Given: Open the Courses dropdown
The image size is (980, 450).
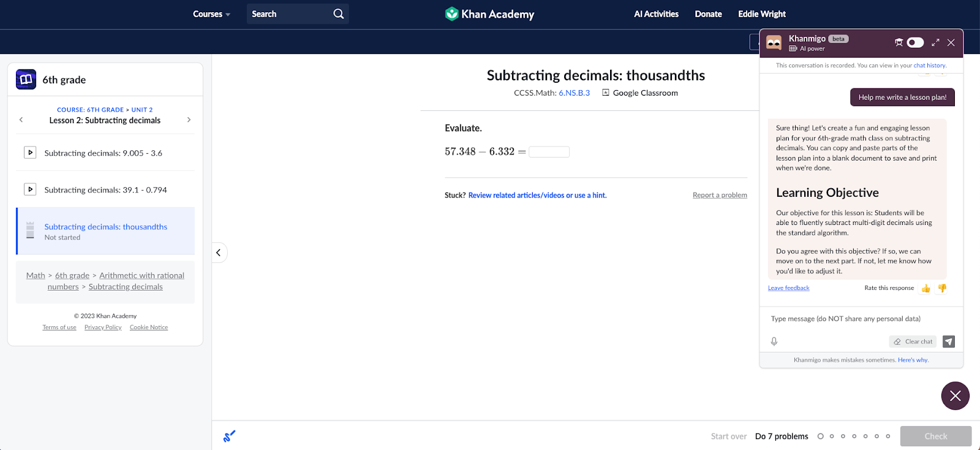Looking at the screenshot, I should 211,14.
